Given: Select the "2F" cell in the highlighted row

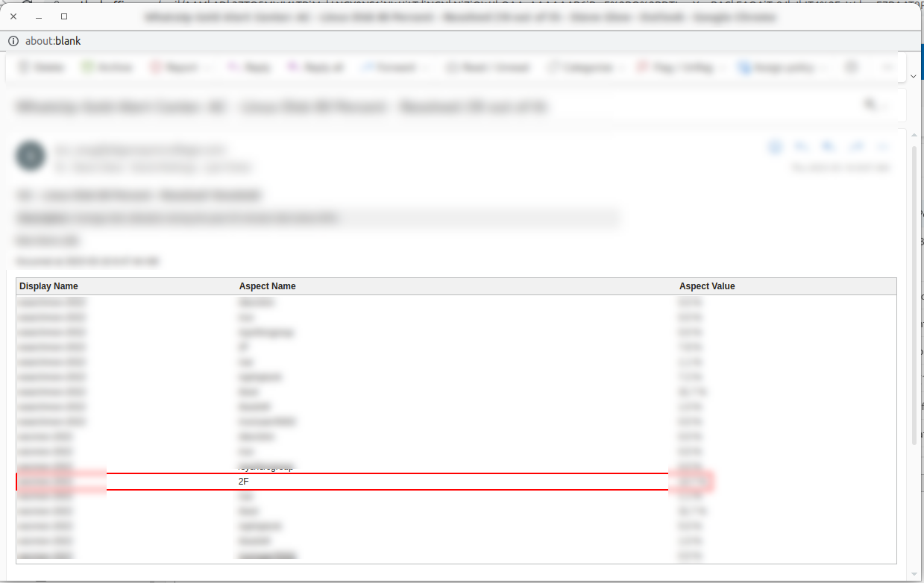Looking at the screenshot, I should coord(244,482).
